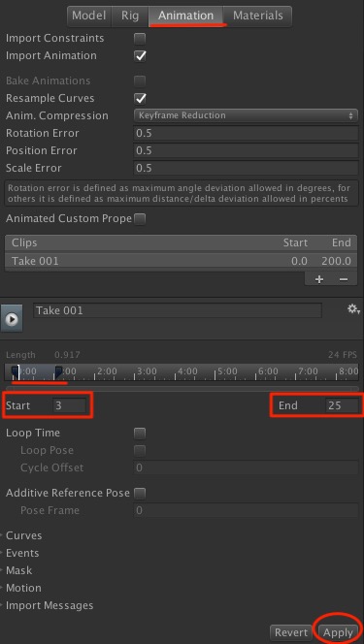Screen dimensions: 364x644
Task: Click the End frame input field
Action: 341,405
